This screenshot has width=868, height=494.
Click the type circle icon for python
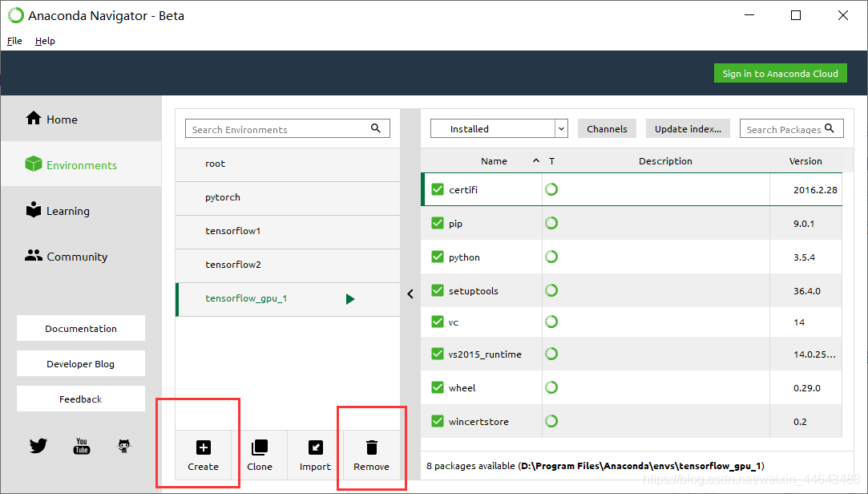[x=551, y=257]
